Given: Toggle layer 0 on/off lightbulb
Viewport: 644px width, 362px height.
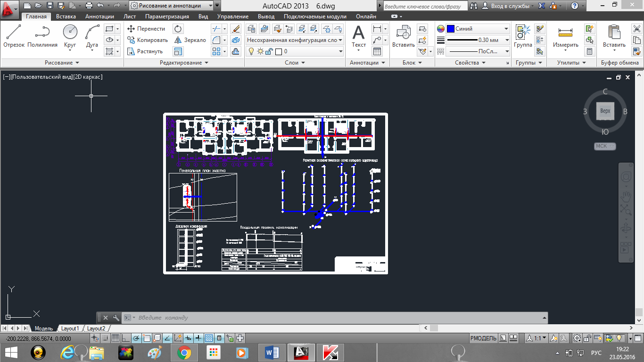Looking at the screenshot, I should pyautogui.click(x=252, y=51).
